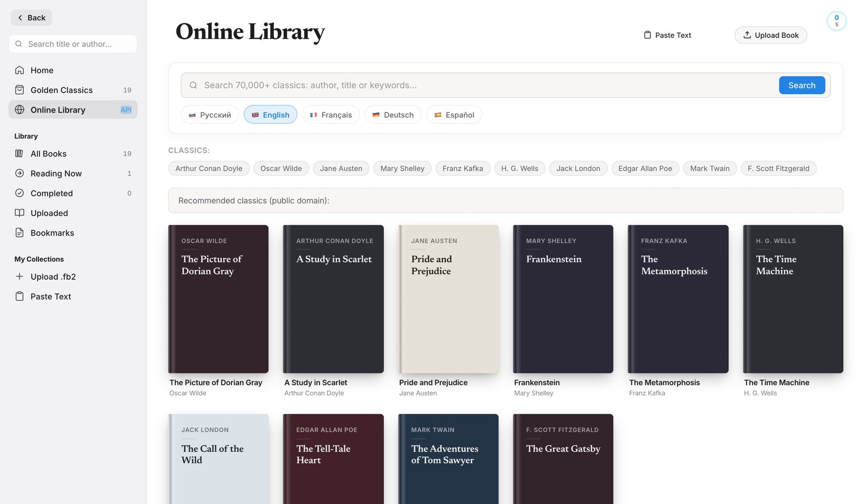Viewport: 865px width, 504px height.
Task: Click the API badge next to Online Library
Action: pos(126,110)
